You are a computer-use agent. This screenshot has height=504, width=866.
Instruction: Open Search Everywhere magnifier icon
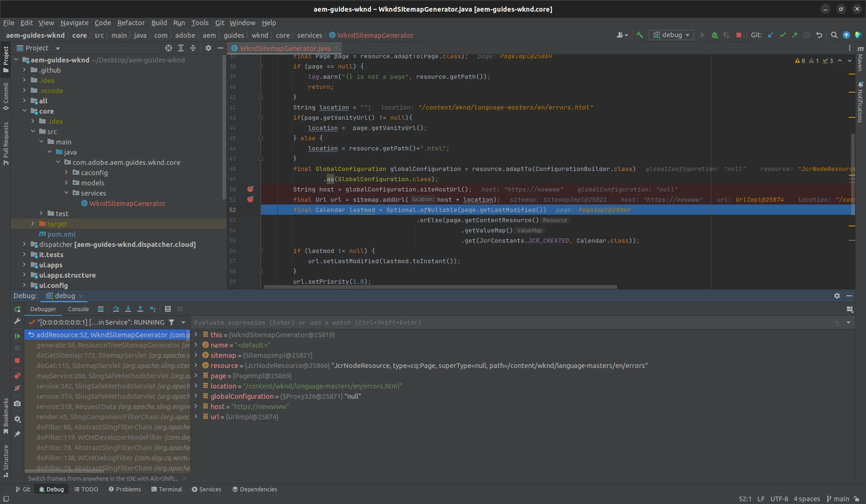click(834, 35)
